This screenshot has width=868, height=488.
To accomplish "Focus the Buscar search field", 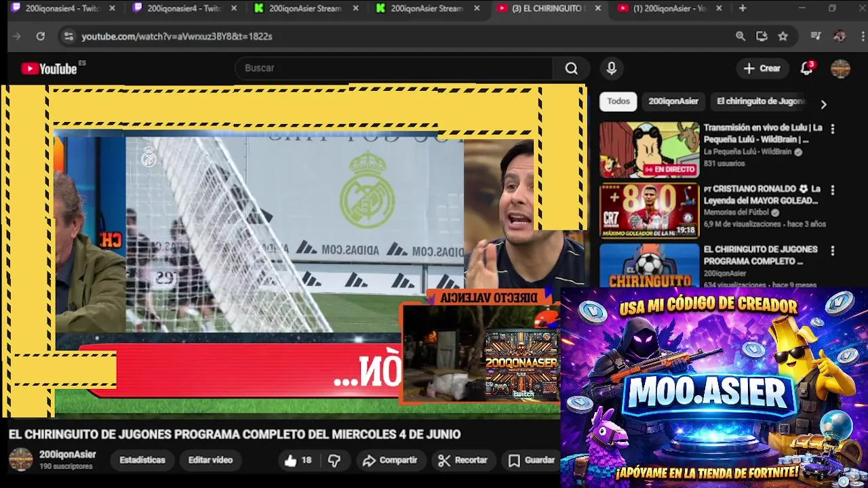I will (393, 68).
